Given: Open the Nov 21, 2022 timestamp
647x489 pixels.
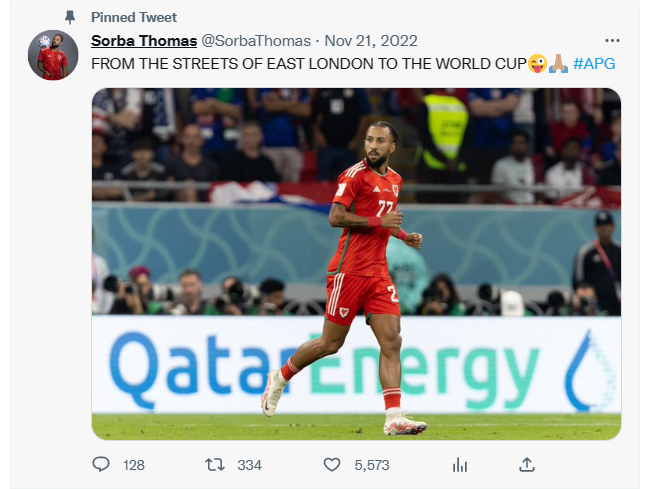Looking at the screenshot, I should (371, 41).
